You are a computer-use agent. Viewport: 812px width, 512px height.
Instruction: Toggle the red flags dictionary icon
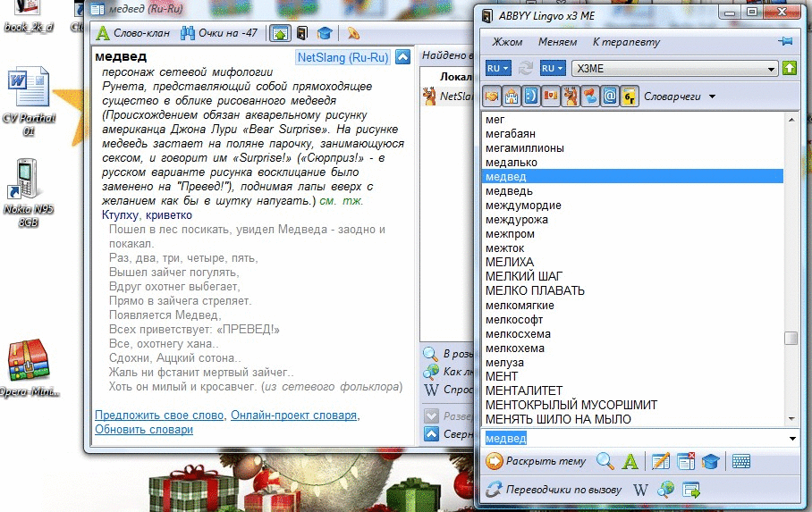pos(551,97)
